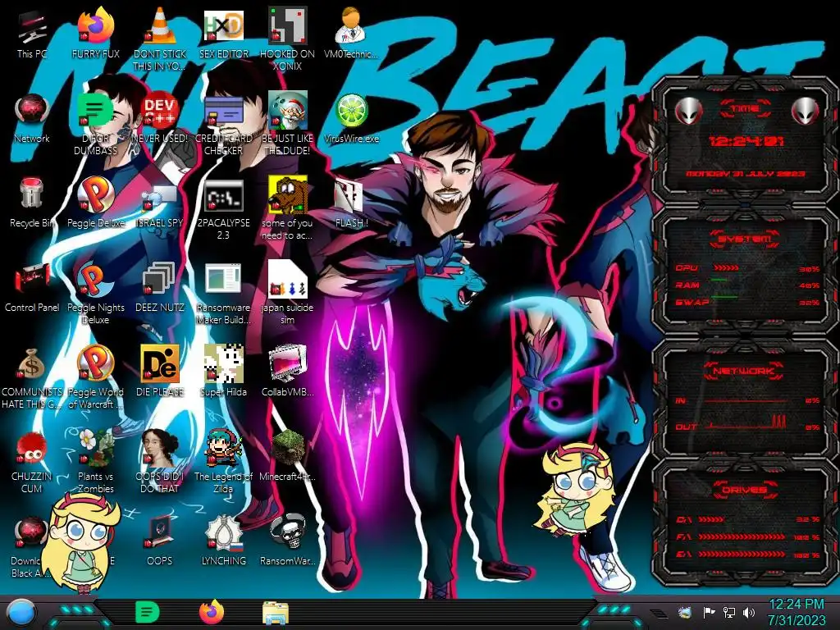This screenshot has height=630, width=840.
Task: Open the Control Panel icon
Action: [32, 286]
